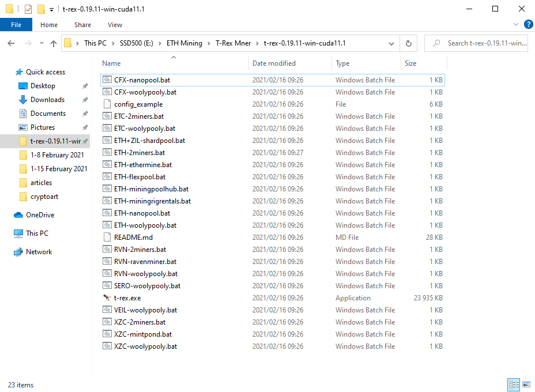Open the View ribbon tab
Viewport: 535px width, 392px height.
115,25
